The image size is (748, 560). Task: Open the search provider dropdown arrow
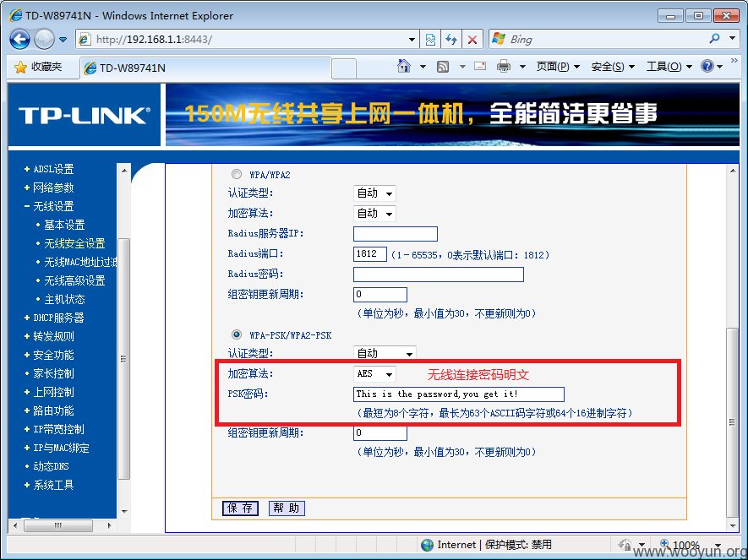tap(732, 38)
